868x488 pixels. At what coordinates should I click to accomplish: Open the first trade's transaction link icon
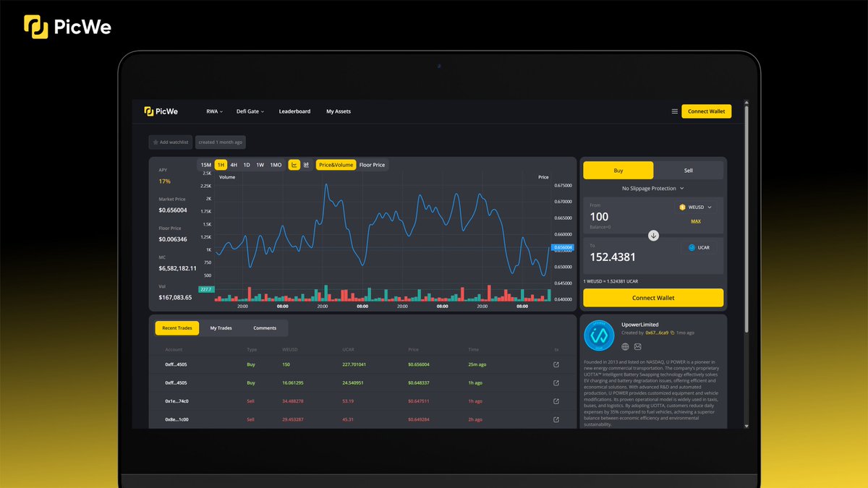tap(556, 365)
